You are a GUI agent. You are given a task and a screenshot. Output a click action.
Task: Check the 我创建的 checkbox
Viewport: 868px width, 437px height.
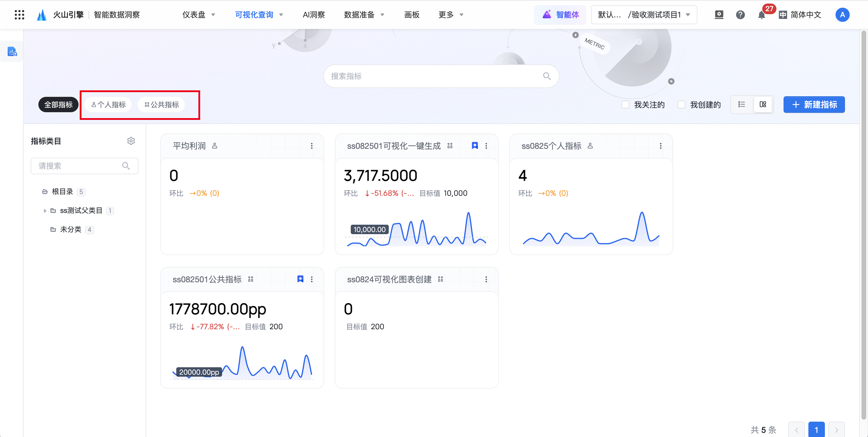point(681,105)
